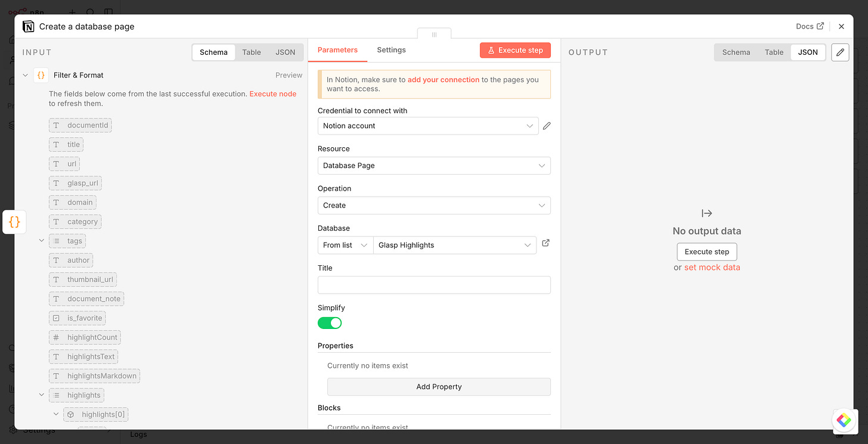
Task: Click the category field chip
Action: point(75,222)
